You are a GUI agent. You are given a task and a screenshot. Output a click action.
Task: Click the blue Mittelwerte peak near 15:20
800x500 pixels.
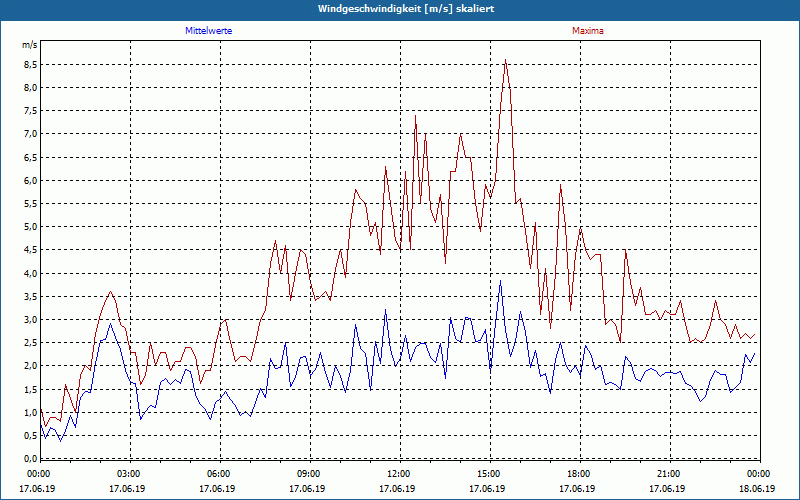[501, 281]
